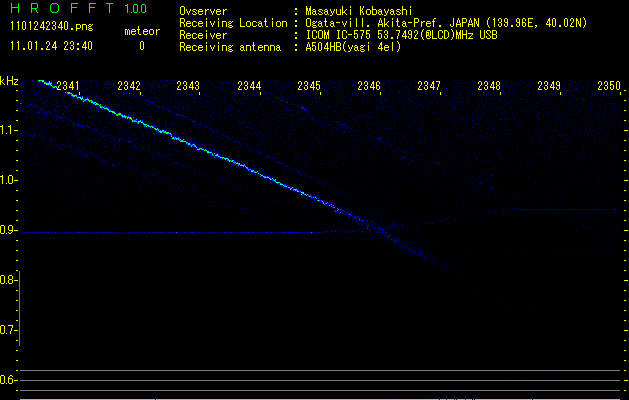Click the 2346 time axis marker

369,86
